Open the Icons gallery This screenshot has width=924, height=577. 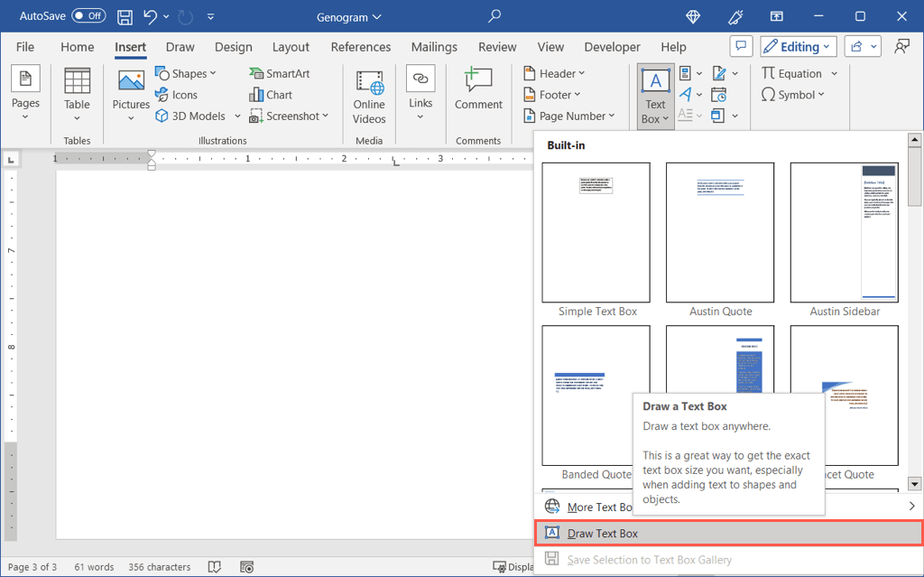coord(176,95)
